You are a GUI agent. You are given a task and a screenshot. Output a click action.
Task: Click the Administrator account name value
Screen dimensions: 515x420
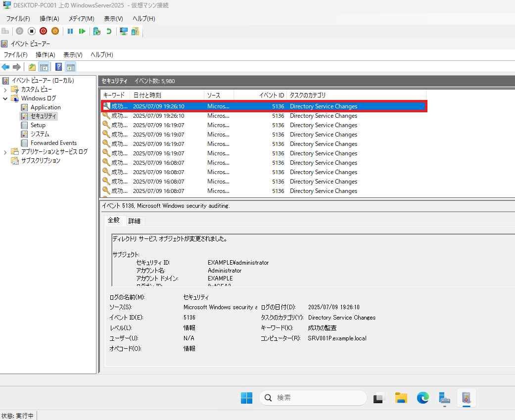[x=225, y=271]
